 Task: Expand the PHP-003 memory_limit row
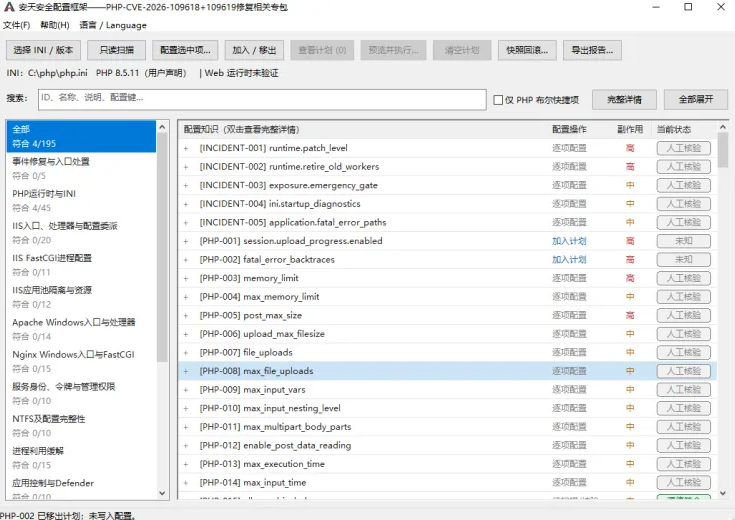coord(186,278)
